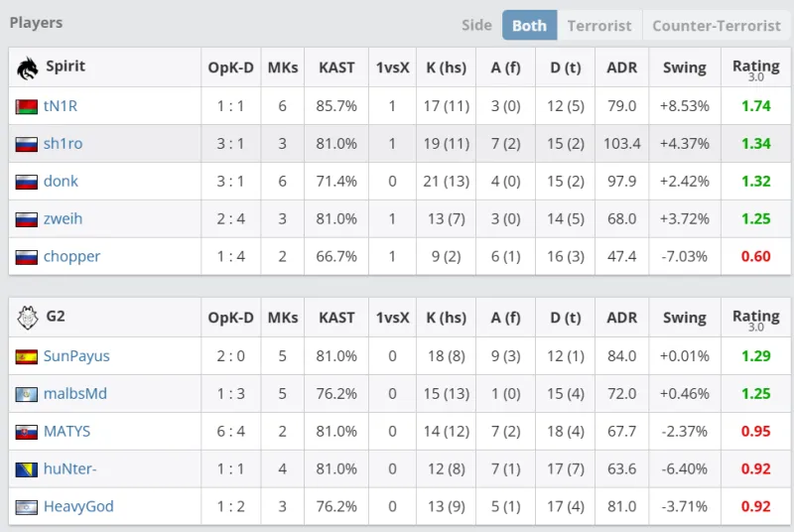Viewport: 794px width, 532px height.
Task: Sort G2 table by Swing column
Action: (684, 319)
